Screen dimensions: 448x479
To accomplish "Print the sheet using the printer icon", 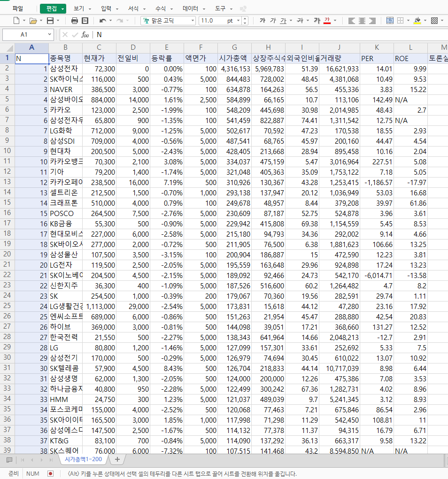I will tap(75, 21).
